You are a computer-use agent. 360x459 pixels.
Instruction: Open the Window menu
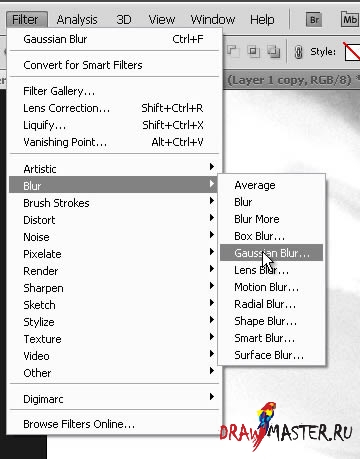point(213,20)
